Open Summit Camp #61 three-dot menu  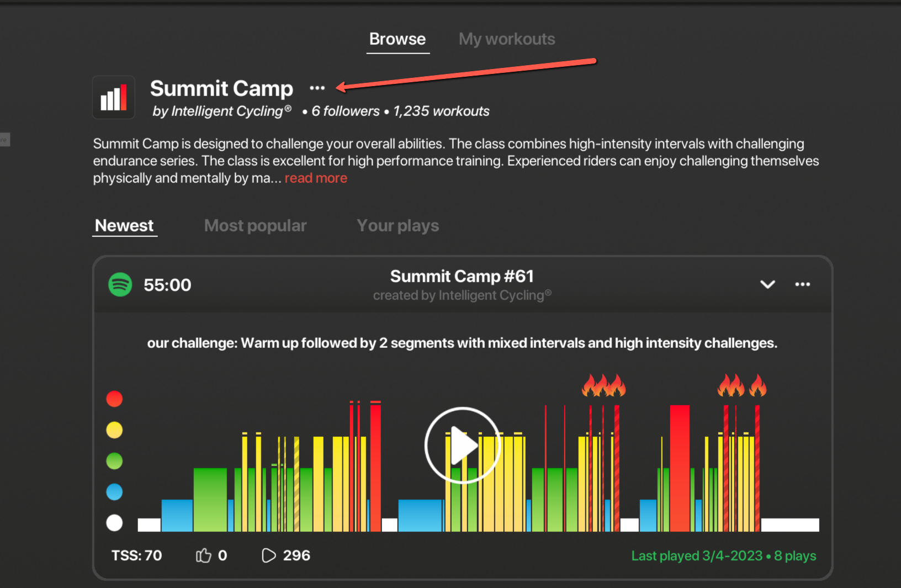(802, 284)
